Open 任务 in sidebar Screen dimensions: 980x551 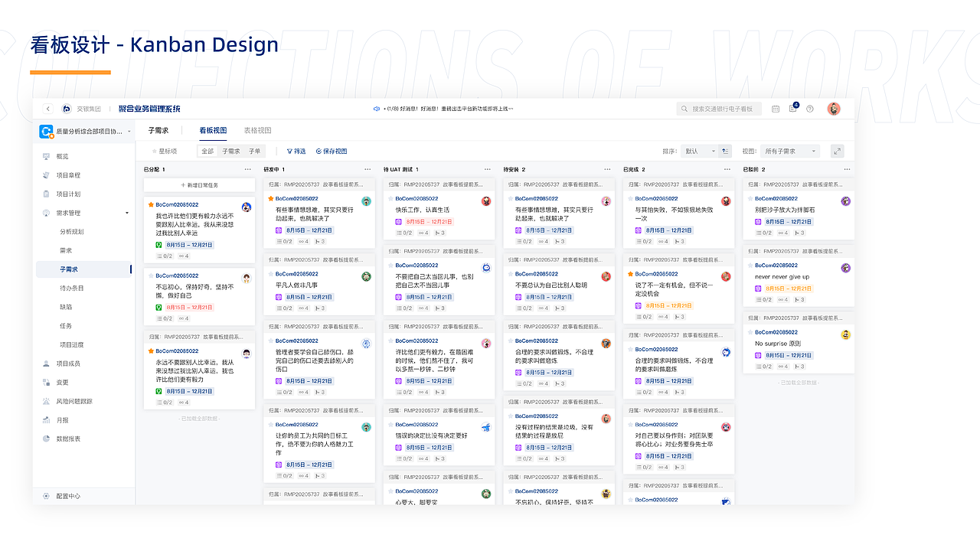click(x=66, y=326)
